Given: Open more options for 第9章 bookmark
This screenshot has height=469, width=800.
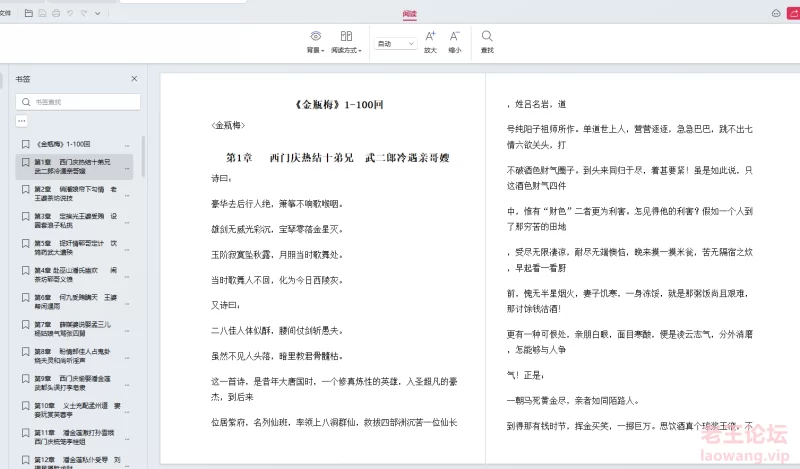Looking at the screenshot, I should click(127, 385).
